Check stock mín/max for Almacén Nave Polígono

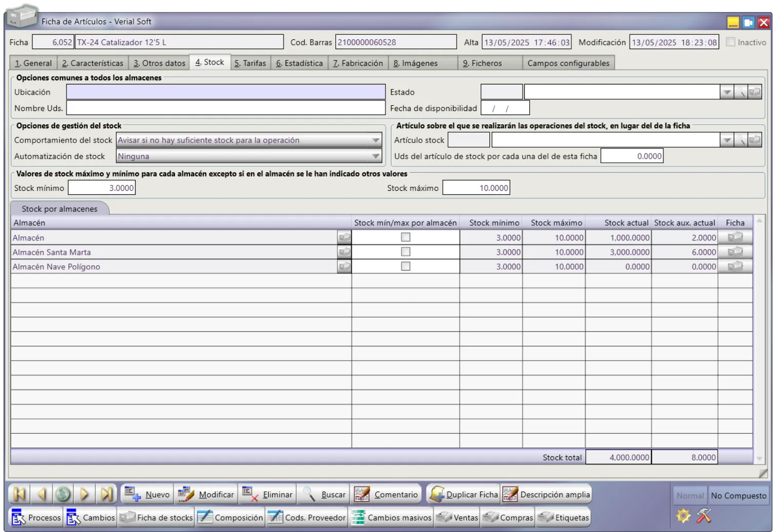click(405, 267)
